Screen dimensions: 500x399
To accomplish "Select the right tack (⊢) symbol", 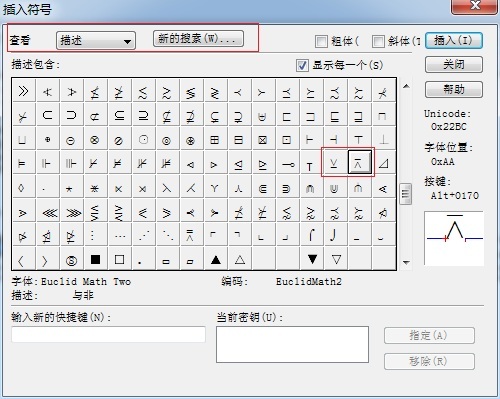I will pyautogui.click(x=311, y=139).
